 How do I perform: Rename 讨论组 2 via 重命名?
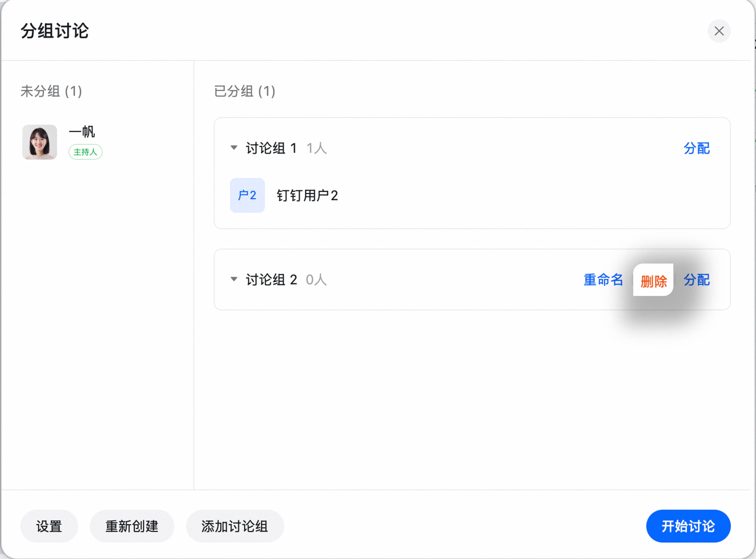(x=603, y=280)
